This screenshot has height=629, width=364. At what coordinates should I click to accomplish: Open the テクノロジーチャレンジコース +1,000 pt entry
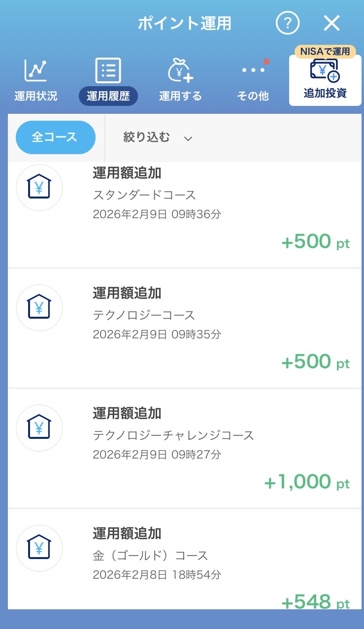pos(197,448)
